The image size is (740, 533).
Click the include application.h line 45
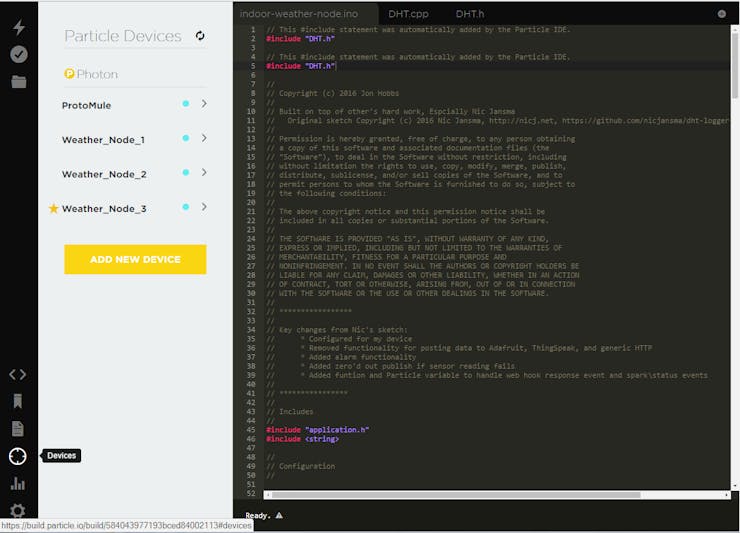318,430
